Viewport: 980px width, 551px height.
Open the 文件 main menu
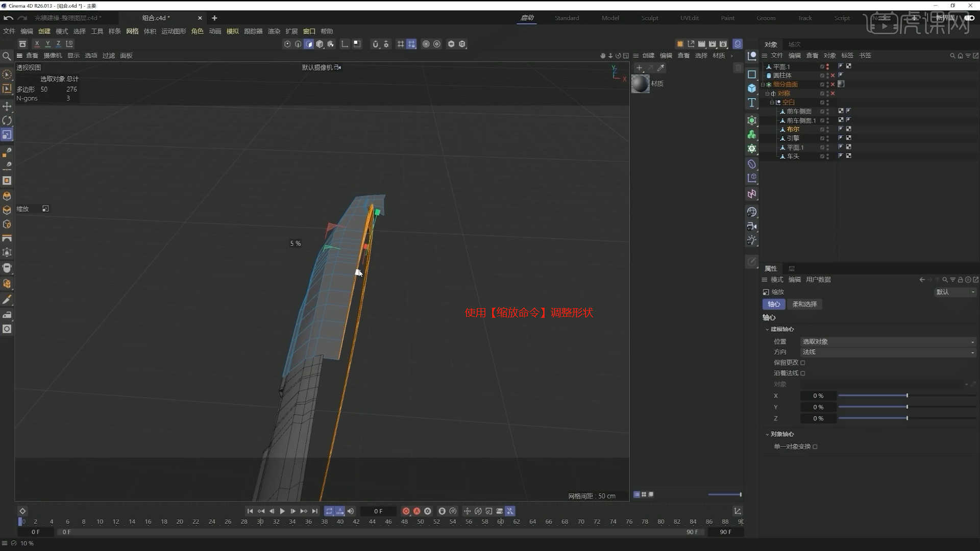coord(9,31)
